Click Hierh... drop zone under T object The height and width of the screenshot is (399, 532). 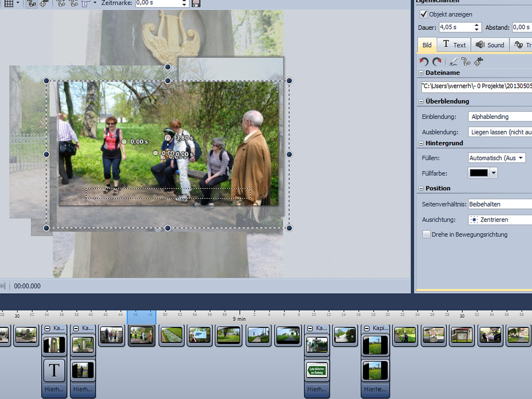tap(54, 390)
